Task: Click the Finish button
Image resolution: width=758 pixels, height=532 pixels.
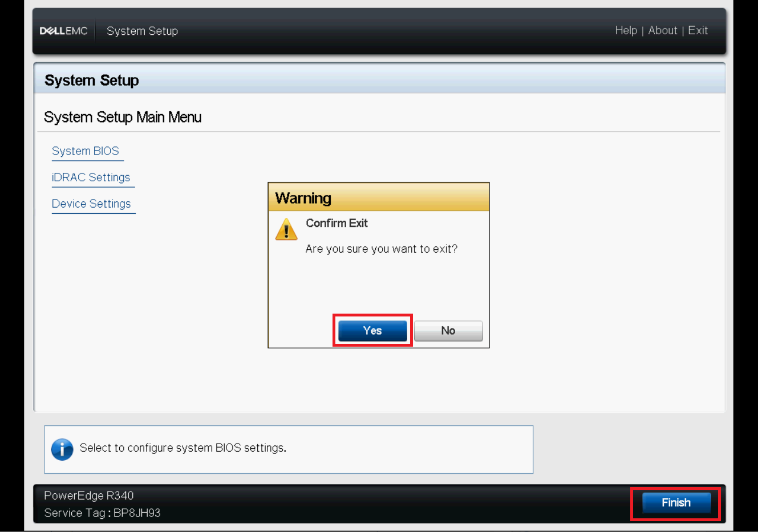Action: [x=676, y=503]
